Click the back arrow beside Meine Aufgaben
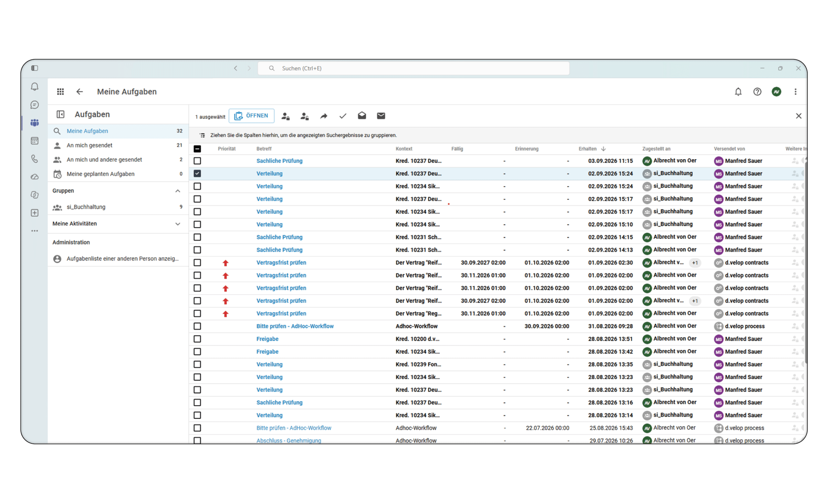This screenshot has height=504, width=827. tap(79, 92)
